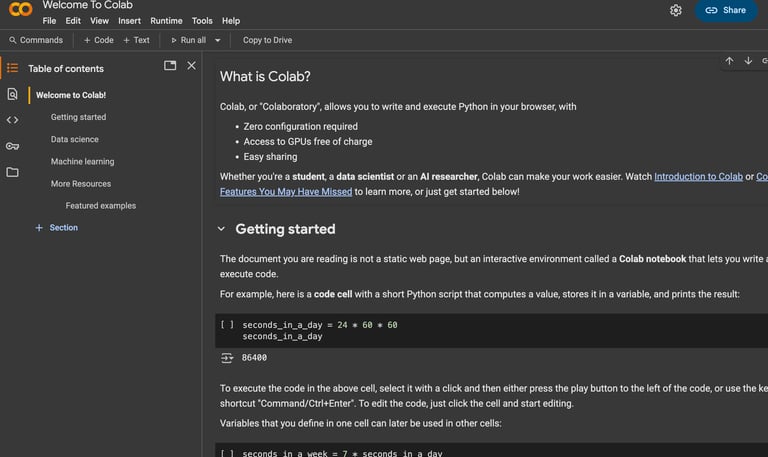Open the Files folder sidebar icon
Image resolution: width=768 pixels, height=457 pixels.
[12, 172]
